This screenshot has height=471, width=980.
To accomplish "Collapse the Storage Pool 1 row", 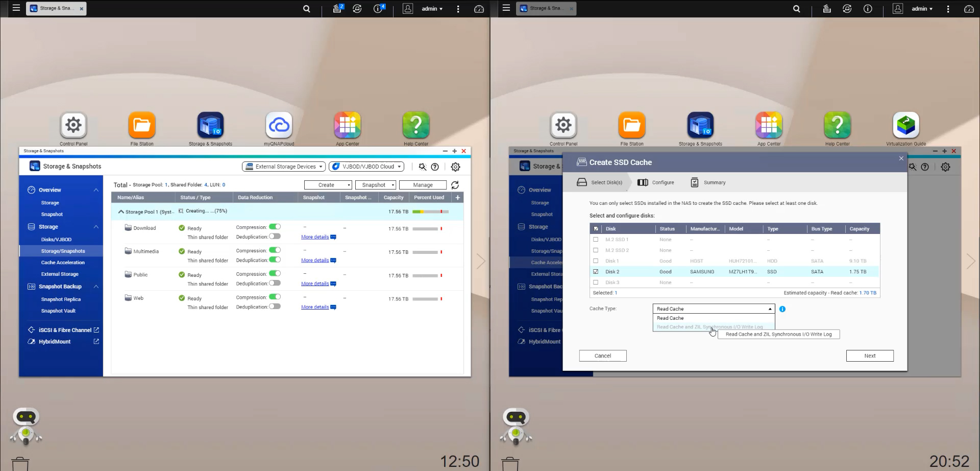I will coord(121,211).
